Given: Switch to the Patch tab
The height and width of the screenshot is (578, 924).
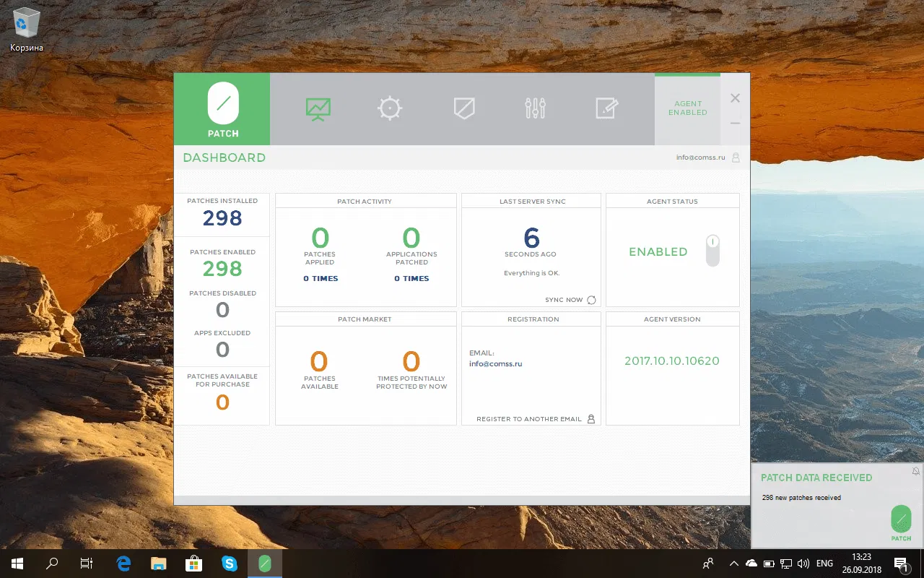Looking at the screenshot, I should [x=222, y=108].
